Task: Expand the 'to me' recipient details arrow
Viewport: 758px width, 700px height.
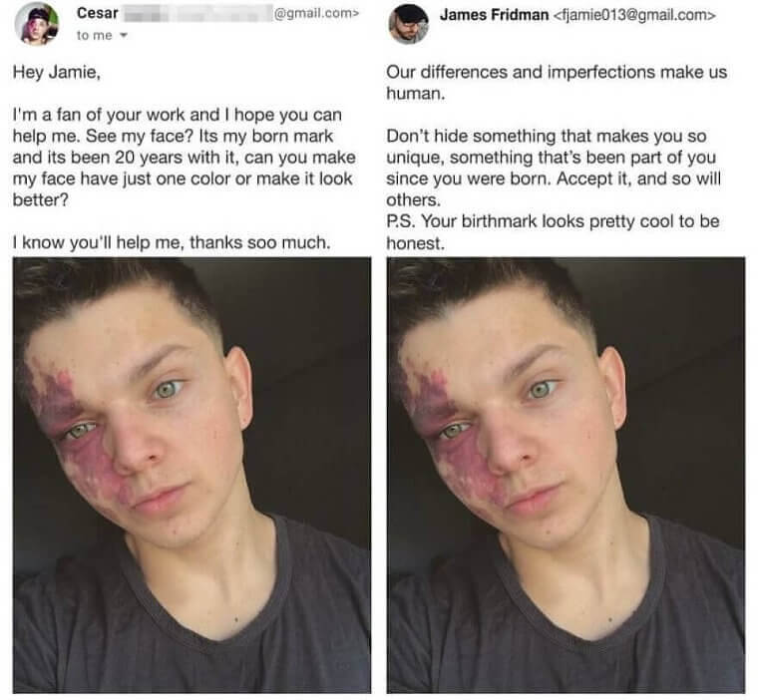Action: [124, 35]
